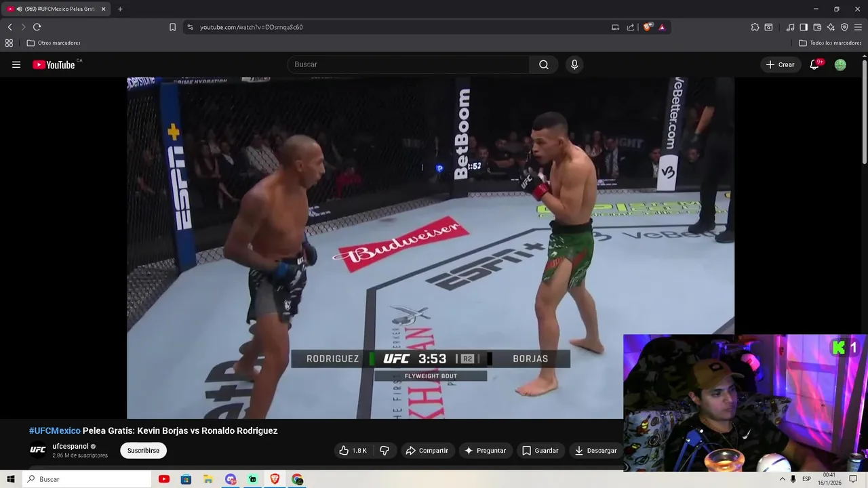This screenshot has height=488, width=868.
Task: Click the address bar URL
Action: coord(251,27)
